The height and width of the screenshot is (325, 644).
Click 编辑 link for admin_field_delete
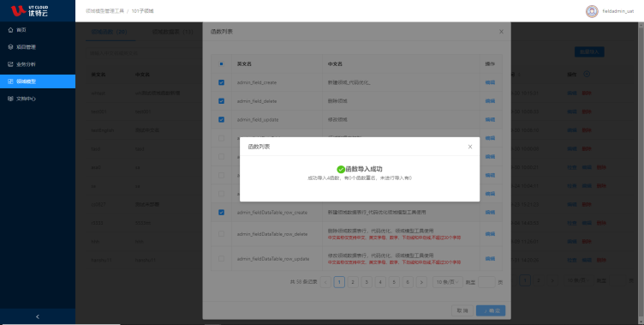click(490, 101)
